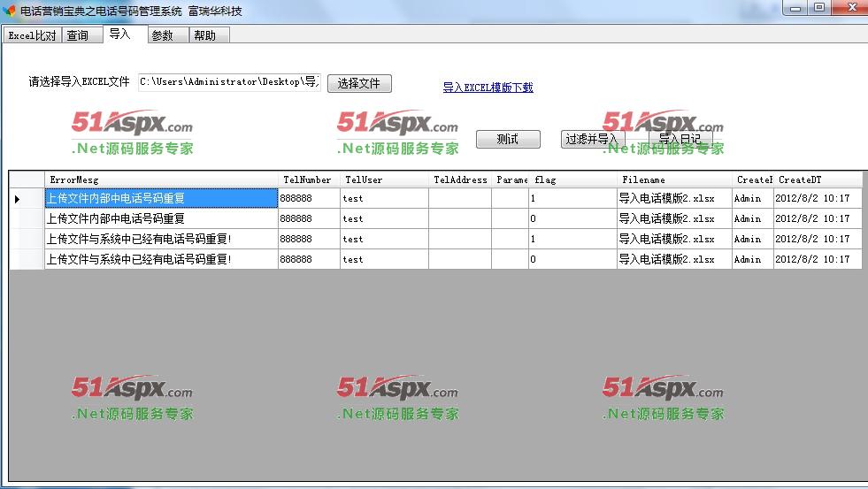Click third row's 导入电话模版2.xlsx filename cell
The height and width of the screenshot is (489, 868).
coord(674,239)
